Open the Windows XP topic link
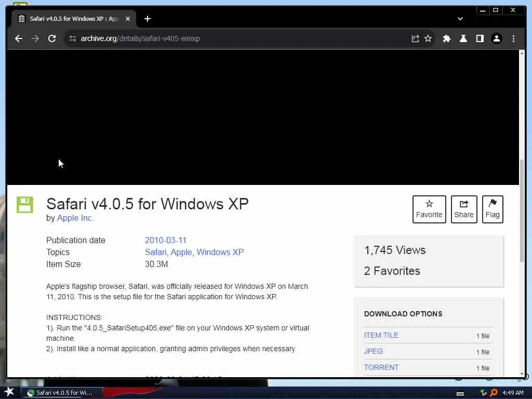Viewport: 532px width, 399px height. [x=220, y=252]
